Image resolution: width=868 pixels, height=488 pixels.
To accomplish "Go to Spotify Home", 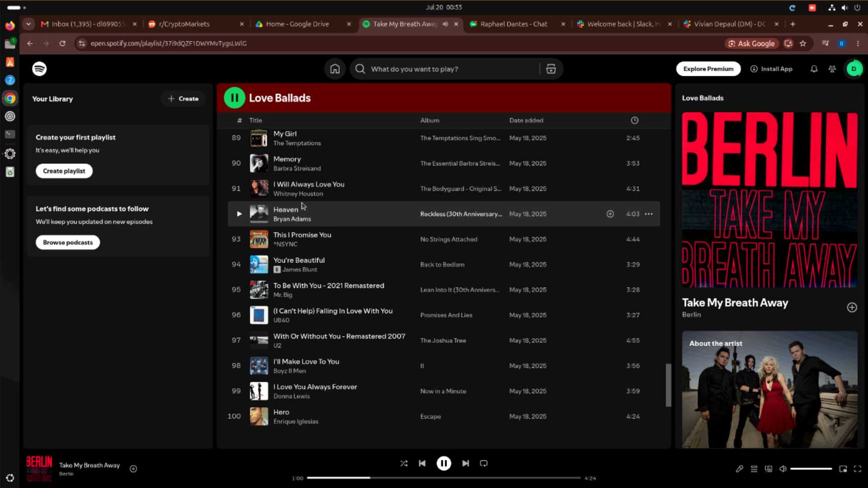I will tap(335, 69).
